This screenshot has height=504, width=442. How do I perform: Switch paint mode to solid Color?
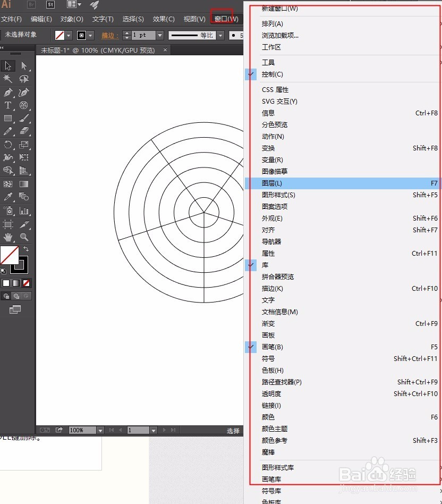coord(6,283)
